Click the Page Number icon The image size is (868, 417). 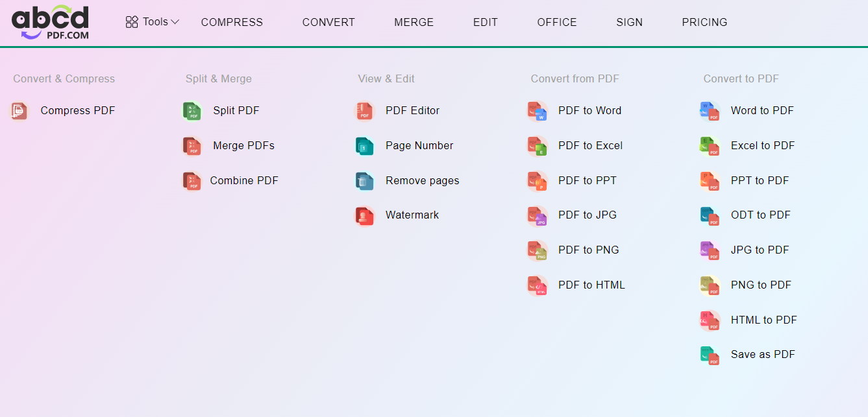tap(364, 146)
